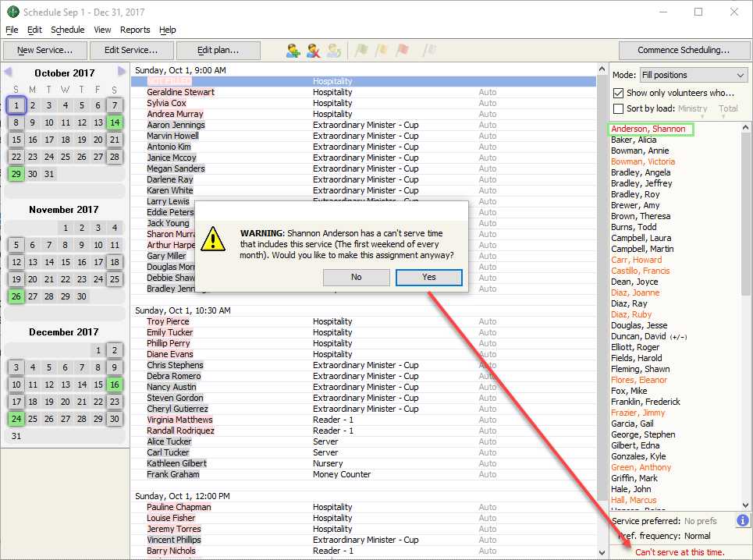Screen dimensions: 753x560
Task: Select Baker, Alicia in volunteer list
Action: coord(634,140)
